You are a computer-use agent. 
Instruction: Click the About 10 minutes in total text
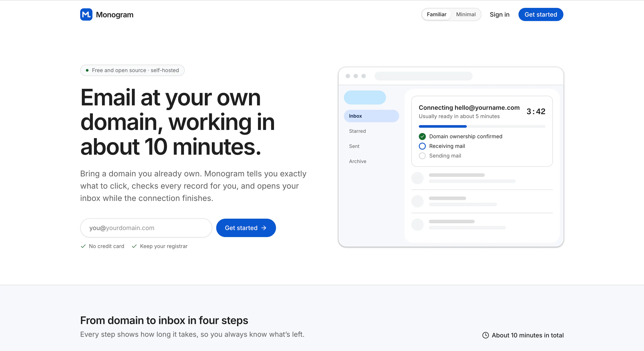tap(528, 335)
